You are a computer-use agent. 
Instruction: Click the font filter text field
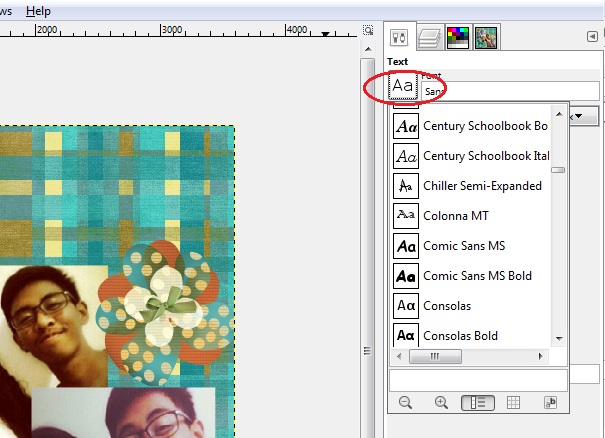[x=478, y=381]
